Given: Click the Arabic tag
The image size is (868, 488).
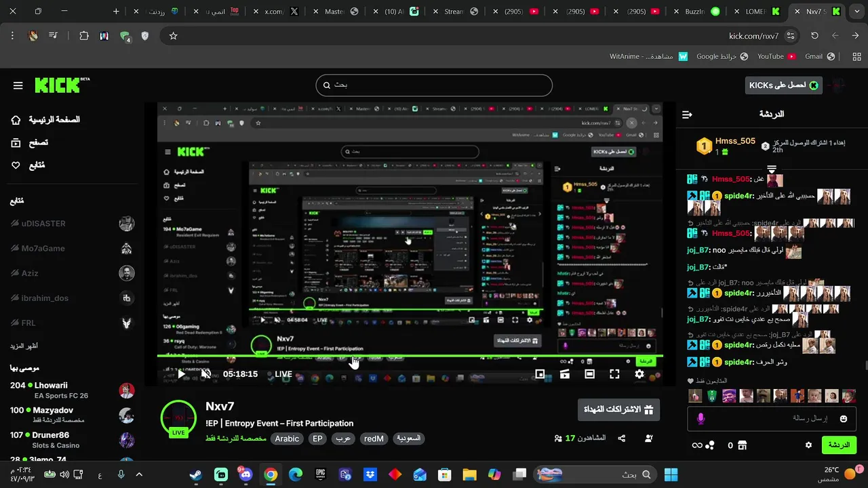Looking at the screenshot, I should [x=287, y=439].
